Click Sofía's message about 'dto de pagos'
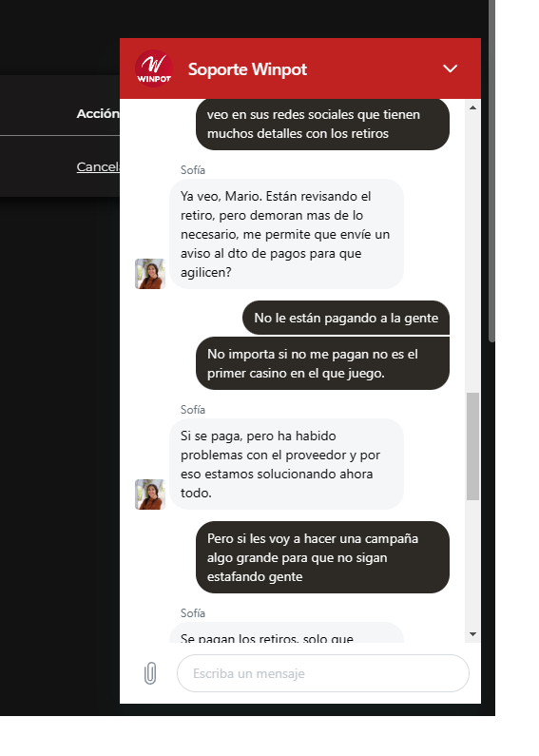 286,234
